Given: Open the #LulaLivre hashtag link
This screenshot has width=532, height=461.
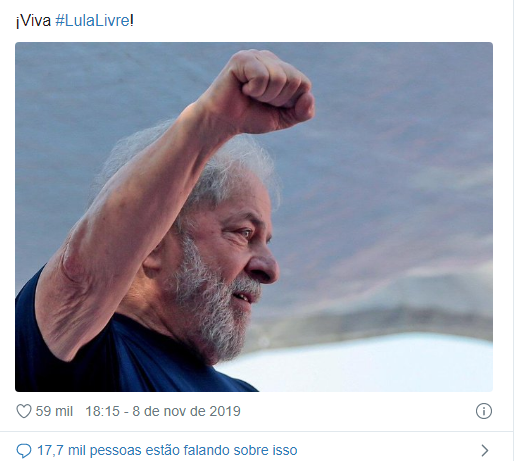Looking at the screenshot, I should [x=92, y=21].
